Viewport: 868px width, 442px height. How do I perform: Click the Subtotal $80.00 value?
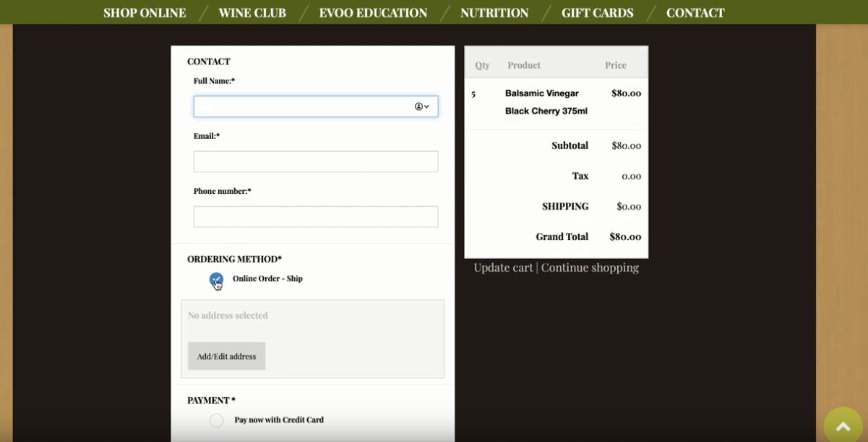[626, 145]
